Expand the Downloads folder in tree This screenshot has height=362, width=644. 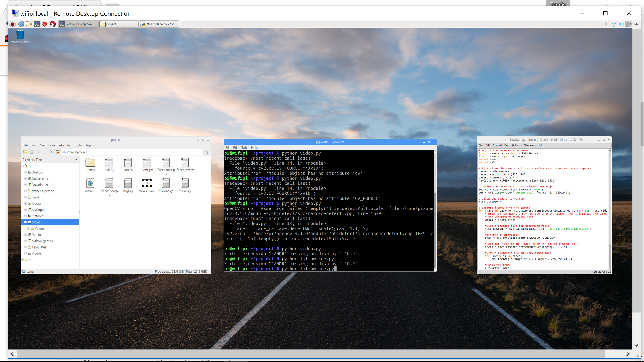coord(25,185)
